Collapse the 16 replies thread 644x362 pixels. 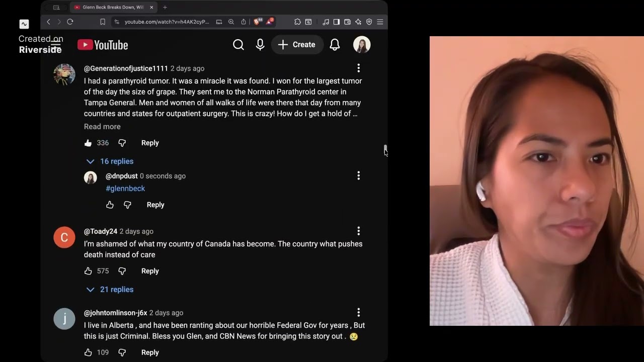[110, 161]
